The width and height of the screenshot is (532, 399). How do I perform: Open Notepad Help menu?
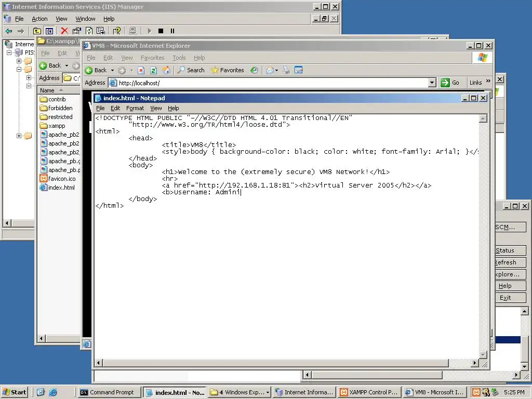(174, 108)
